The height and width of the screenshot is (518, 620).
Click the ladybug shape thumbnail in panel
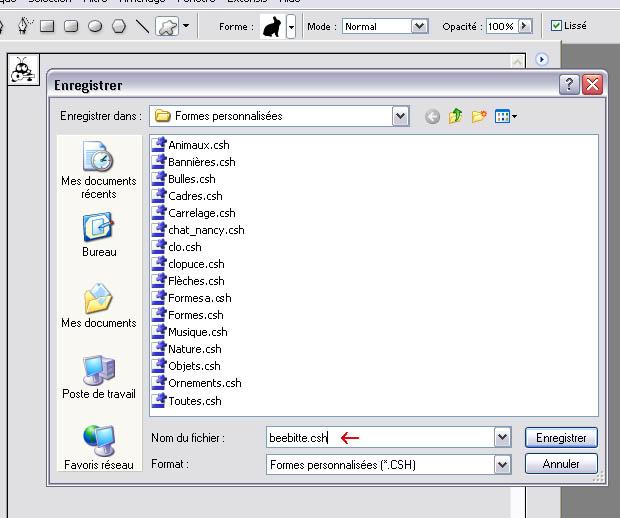23,70
